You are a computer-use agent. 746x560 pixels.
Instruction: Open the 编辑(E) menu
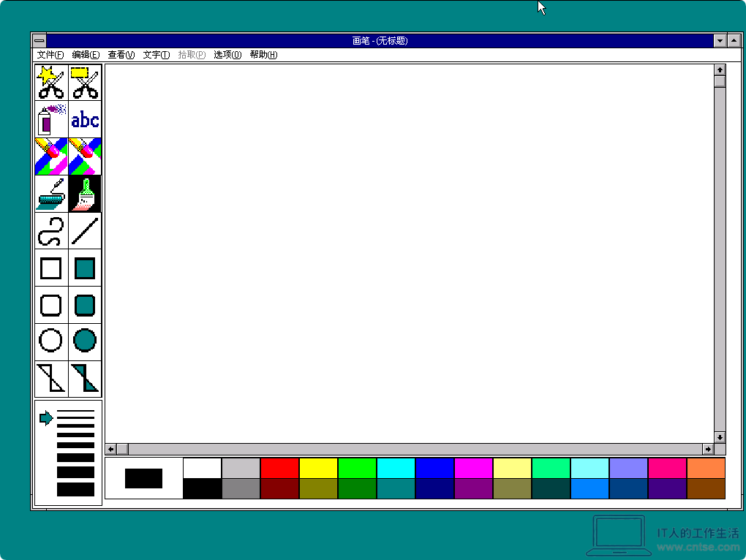point(86,55)
